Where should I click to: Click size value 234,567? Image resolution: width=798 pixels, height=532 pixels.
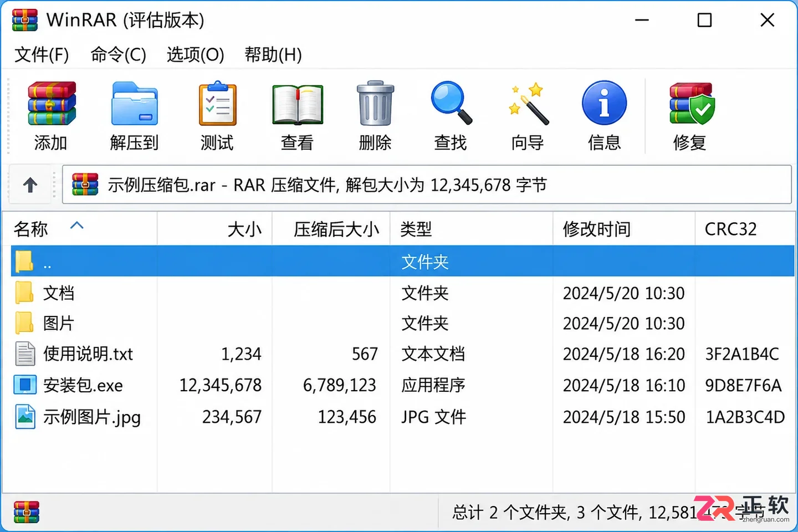(x=232, y=417)
